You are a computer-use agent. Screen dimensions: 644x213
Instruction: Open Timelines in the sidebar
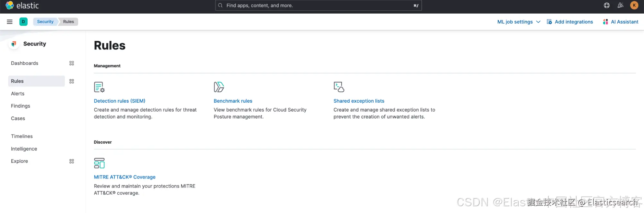pyautogui.click(x=22, y=137)
